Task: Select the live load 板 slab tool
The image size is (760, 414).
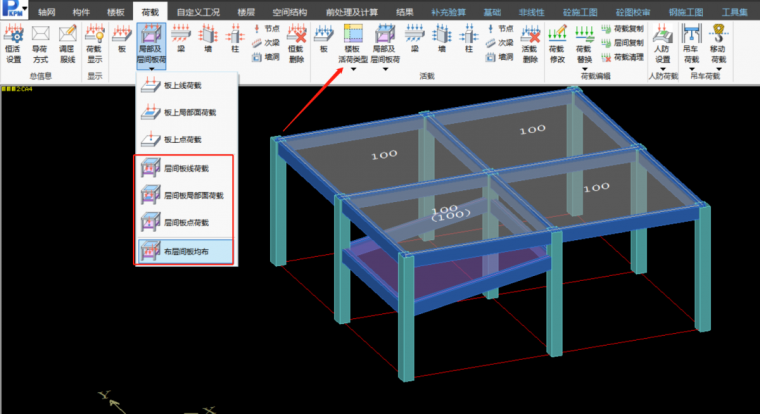Action: [x=323, y=40]
